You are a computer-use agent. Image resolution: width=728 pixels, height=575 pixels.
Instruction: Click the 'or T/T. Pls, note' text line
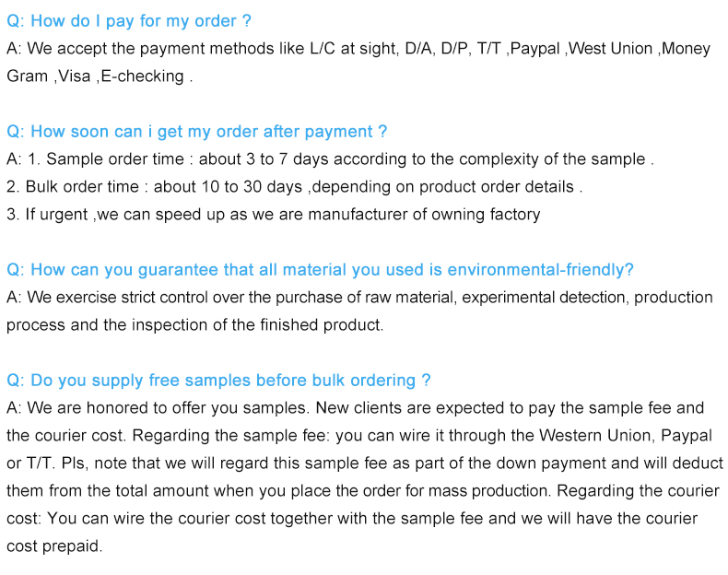click(365, 464)
